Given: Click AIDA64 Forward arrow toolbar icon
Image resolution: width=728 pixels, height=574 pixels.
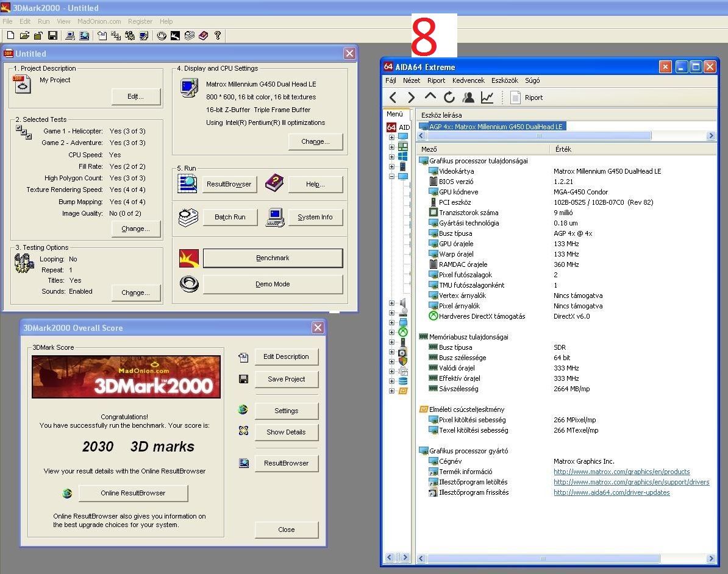Looking at the screenshot, I should (412, 97).
